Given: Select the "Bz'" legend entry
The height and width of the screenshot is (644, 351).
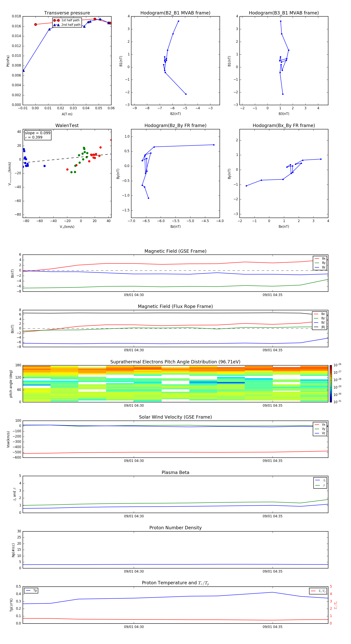Looking at the screenshot, I should pyautogui.click(x=320, y=323).
